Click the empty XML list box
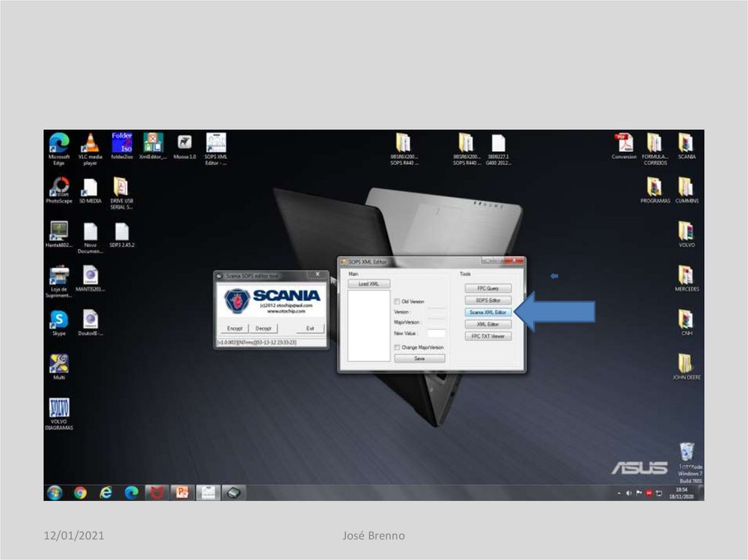 369,326
